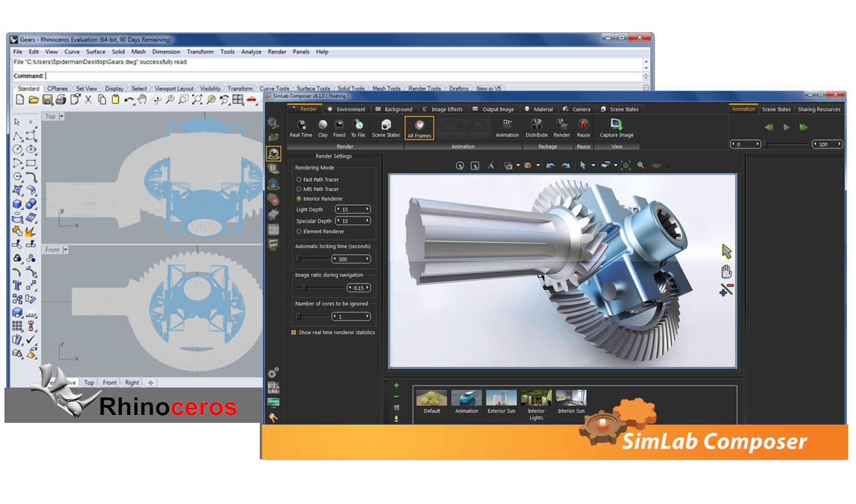Select the All Frames animation icon
This screenshot has height=504, width=856.
419,128
